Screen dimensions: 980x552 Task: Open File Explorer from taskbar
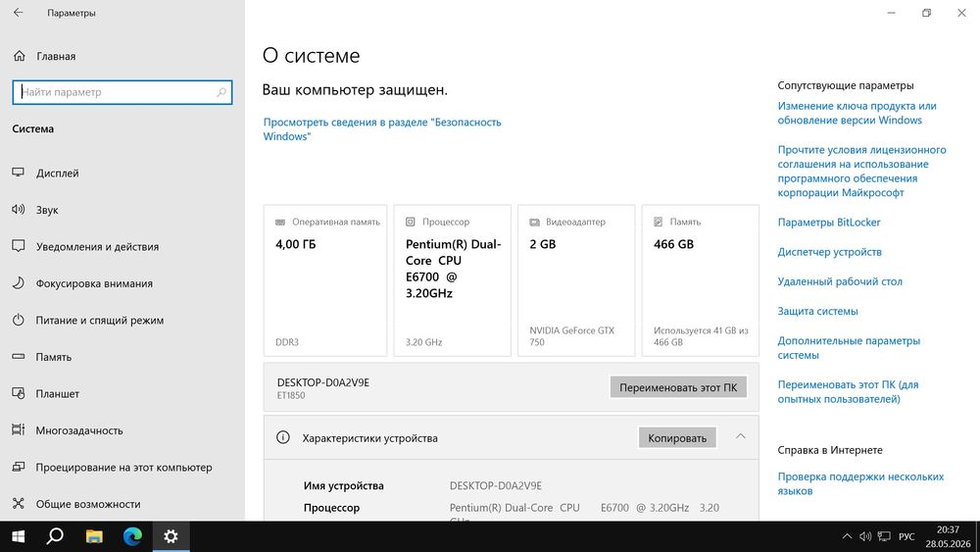tap(94, 536)
